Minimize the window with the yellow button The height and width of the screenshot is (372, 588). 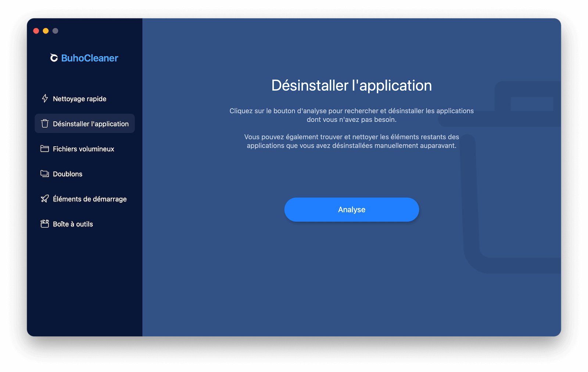(x=46, y=31)
